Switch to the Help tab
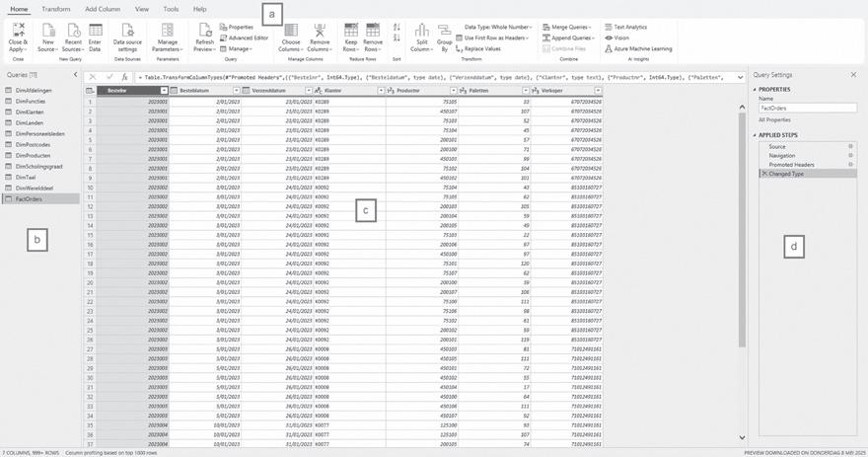 pyautogui.click(x=200, y=10)
